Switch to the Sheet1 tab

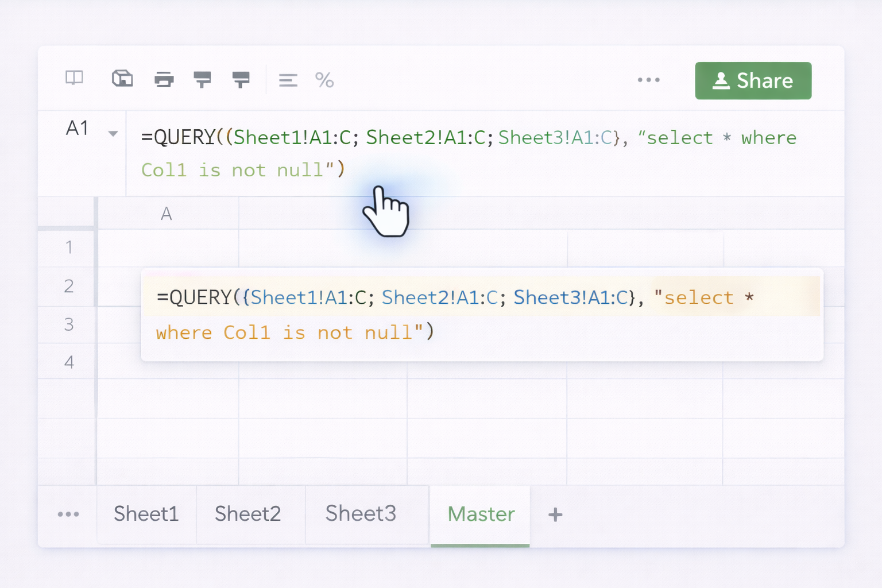click(x=146, y=514)
